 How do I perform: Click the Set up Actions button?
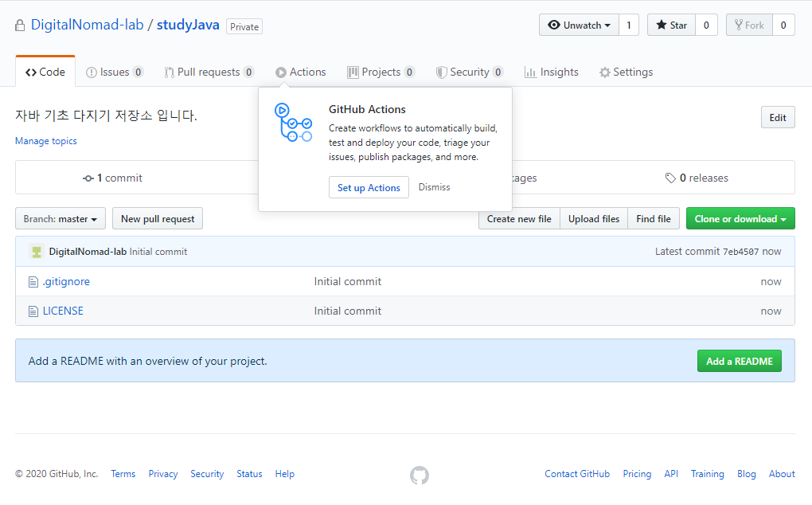[369, 188]
